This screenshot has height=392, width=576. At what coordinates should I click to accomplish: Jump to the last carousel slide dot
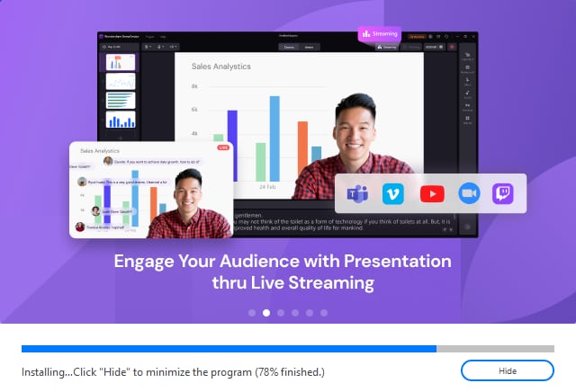point(324,313)
